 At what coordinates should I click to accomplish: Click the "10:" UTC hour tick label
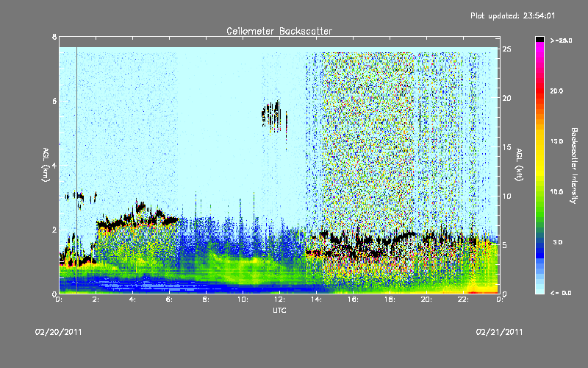pyautogui.click(x=243, y=300)
